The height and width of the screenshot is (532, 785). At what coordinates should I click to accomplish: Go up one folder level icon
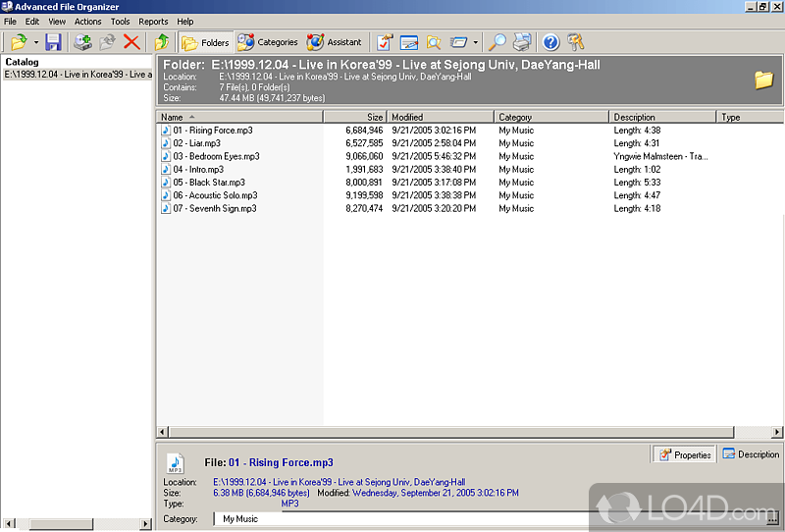[x=161, y=42]
